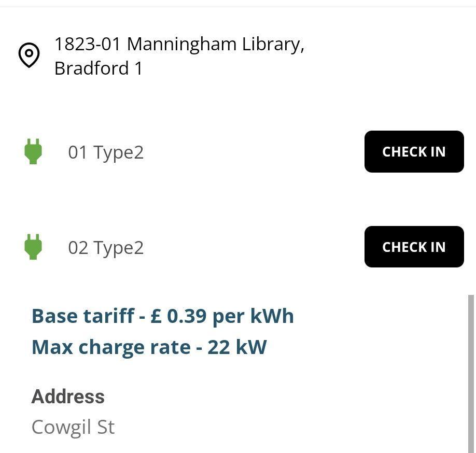Open the 1823-01 Manningham Library station details
Image resolution: width=476 pixels, height=453 pixels.
pyautogui.click(x=180, y=55)
